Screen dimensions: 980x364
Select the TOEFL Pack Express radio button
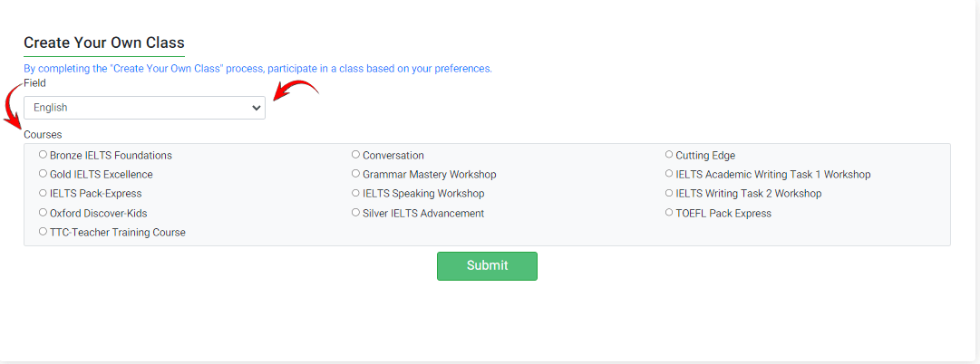[669, 213]
